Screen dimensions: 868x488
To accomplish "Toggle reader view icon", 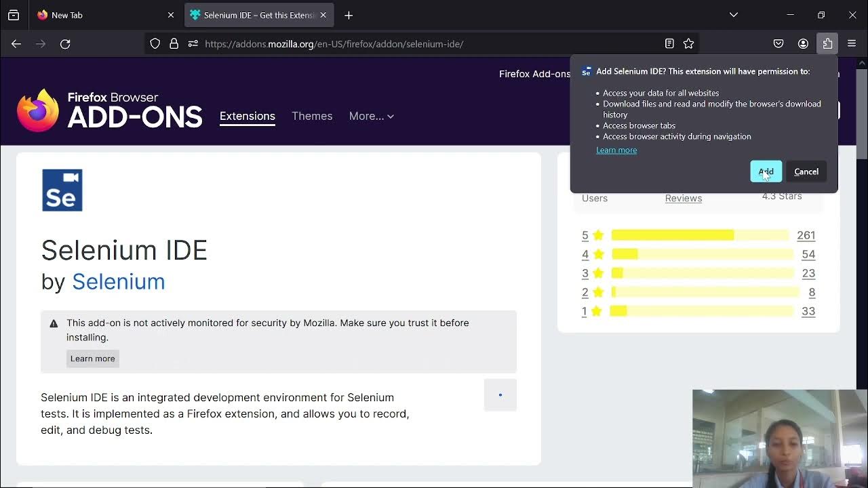I will click(669, 44).
